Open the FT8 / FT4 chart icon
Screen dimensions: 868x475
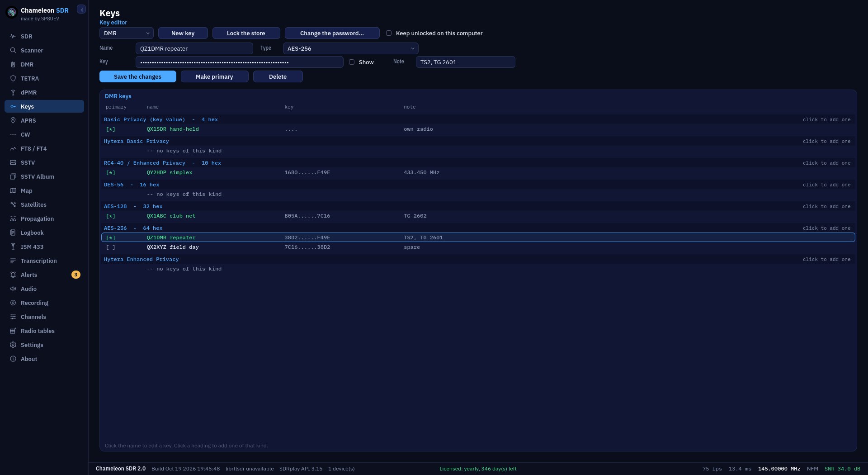[13, 148]
